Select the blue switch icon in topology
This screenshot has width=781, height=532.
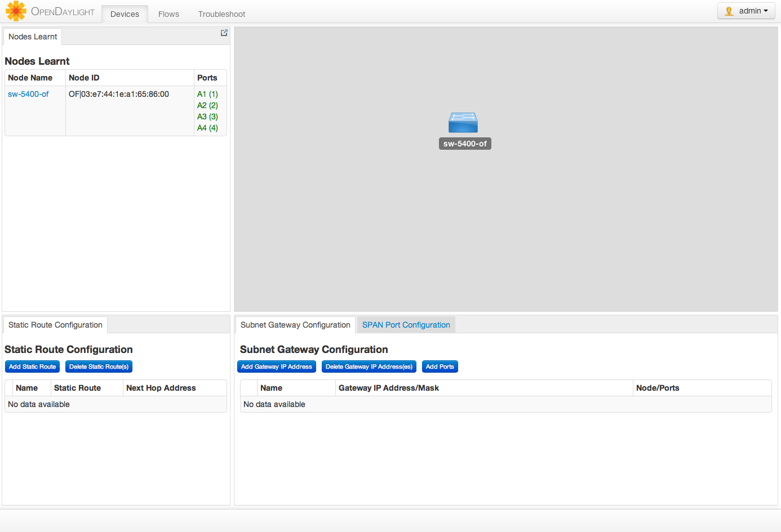click(463, 122)
